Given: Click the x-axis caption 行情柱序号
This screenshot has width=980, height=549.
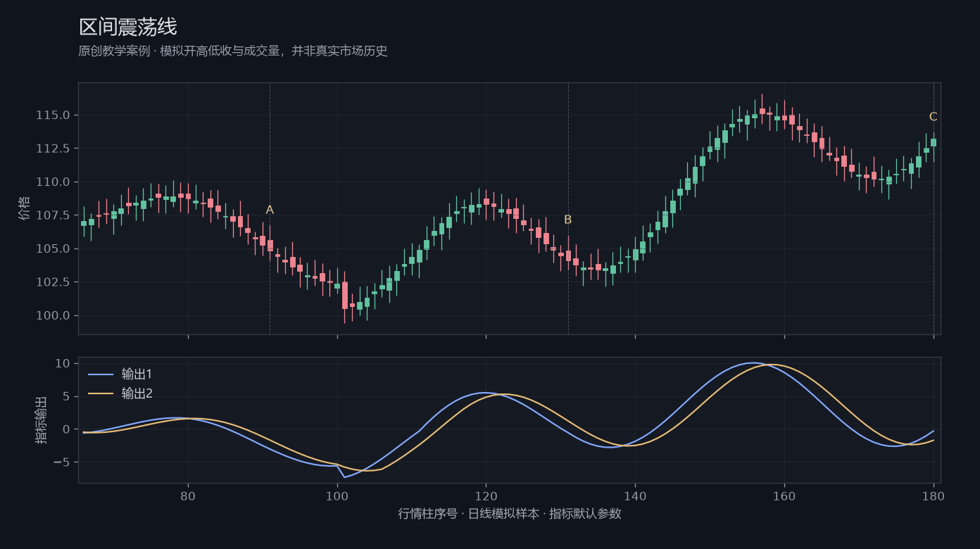Looking at the screenshot, I should pyautogui.click(x=510, y=514).
